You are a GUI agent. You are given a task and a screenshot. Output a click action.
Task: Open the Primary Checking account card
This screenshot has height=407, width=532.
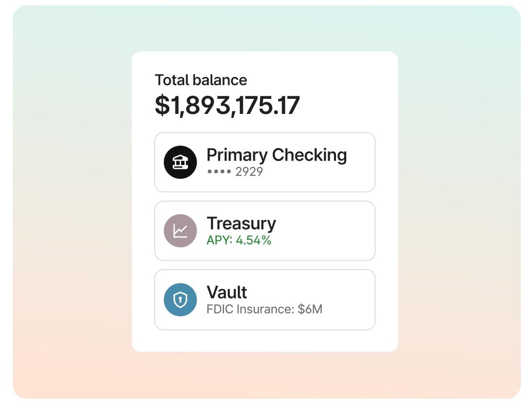pyautogui.click(x=265, y=162)
